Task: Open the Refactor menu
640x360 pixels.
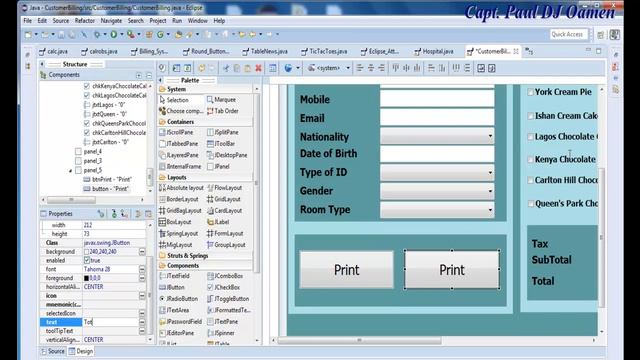Action: 84,21
